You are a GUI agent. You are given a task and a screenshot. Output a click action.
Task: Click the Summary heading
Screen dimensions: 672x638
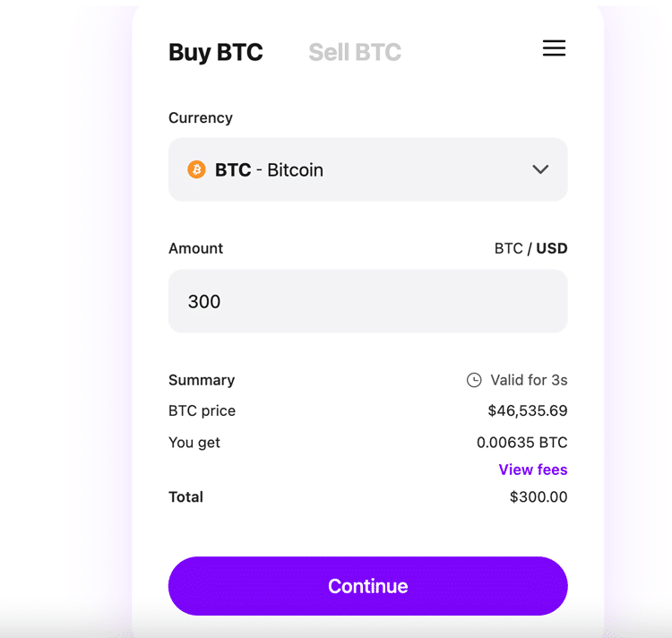[202, 380]
